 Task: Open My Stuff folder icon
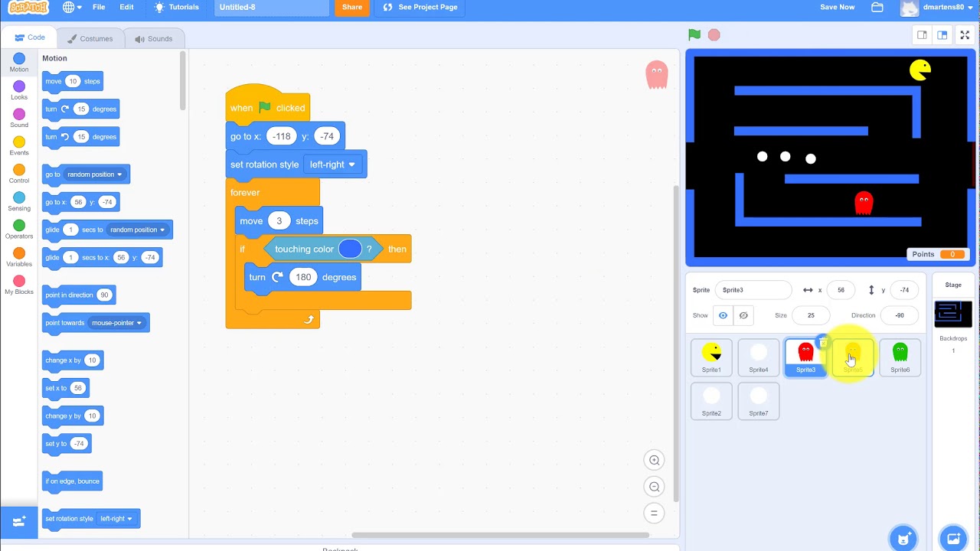[877, 7]
